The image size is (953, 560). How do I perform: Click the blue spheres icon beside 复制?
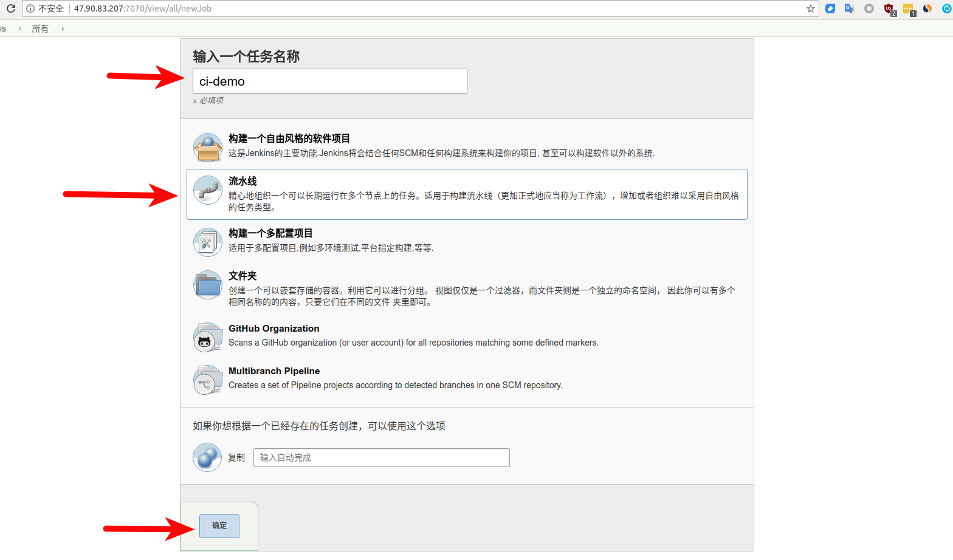[207, 457]
